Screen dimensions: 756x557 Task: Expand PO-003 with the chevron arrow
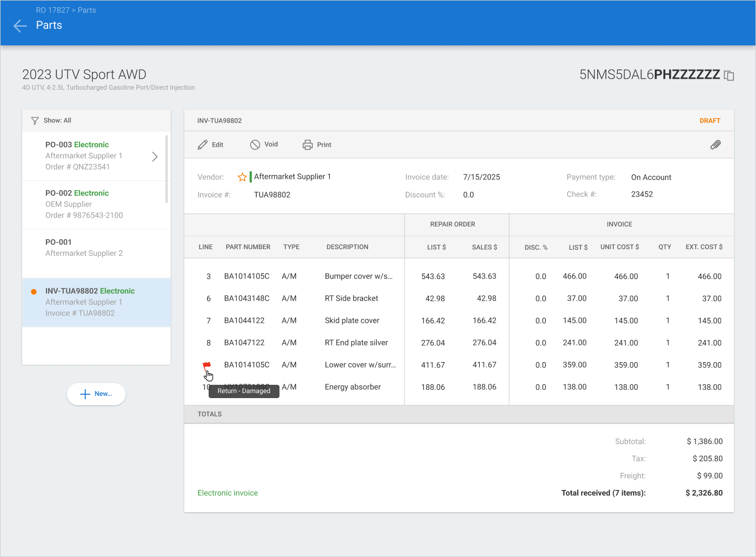[155, 157]
